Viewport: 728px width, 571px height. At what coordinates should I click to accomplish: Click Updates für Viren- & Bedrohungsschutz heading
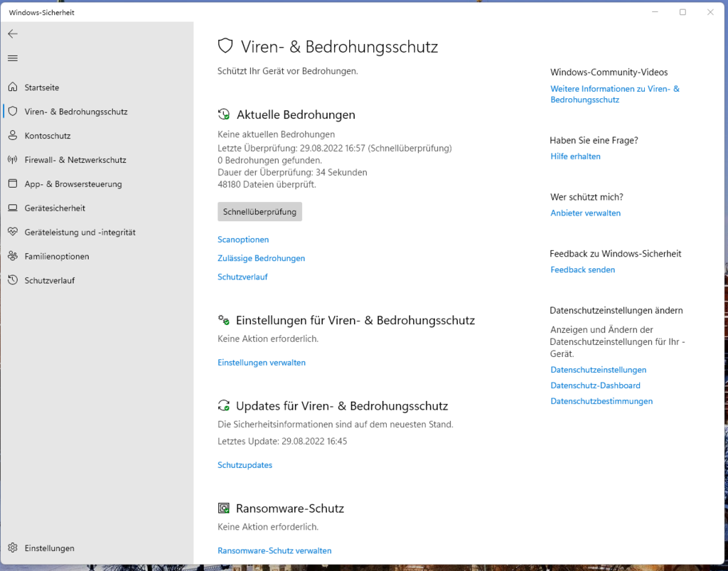click(342, 406)
